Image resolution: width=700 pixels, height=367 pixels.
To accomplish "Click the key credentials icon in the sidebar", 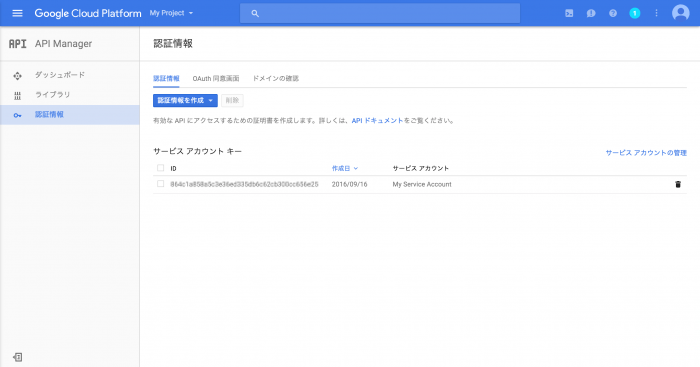I will pyautogui.click(x=17, y=115).
